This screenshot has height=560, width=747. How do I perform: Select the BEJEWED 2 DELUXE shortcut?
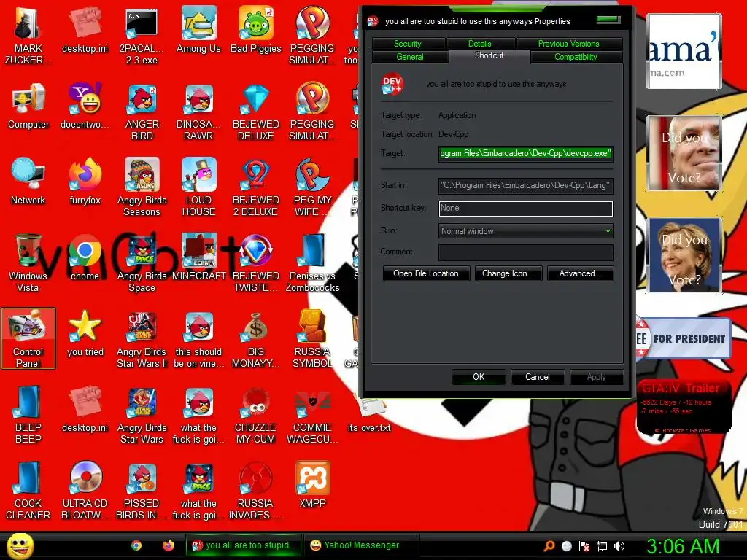point(256,187)
